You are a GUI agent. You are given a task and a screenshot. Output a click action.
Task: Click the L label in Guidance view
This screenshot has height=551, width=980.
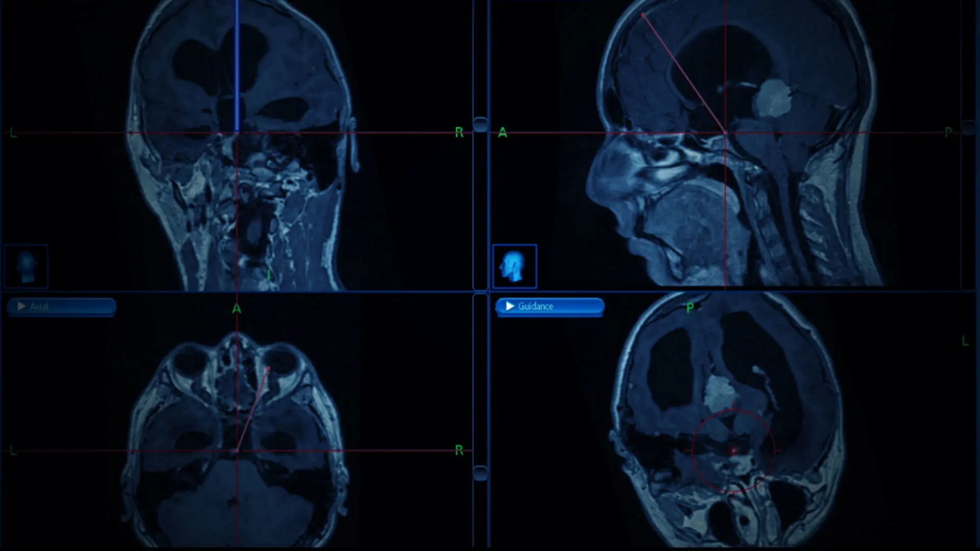(x=965, y=341)
